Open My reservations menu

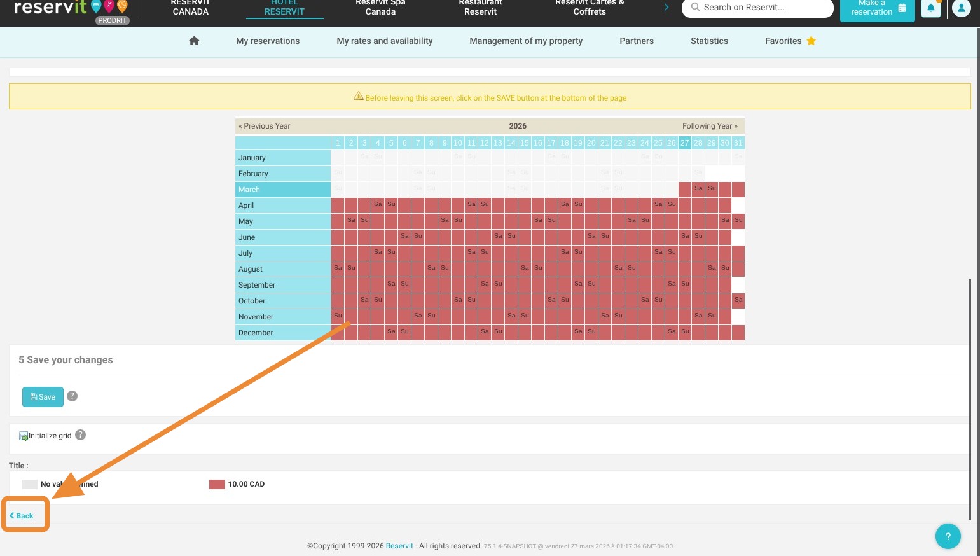[x=268, y=41]
